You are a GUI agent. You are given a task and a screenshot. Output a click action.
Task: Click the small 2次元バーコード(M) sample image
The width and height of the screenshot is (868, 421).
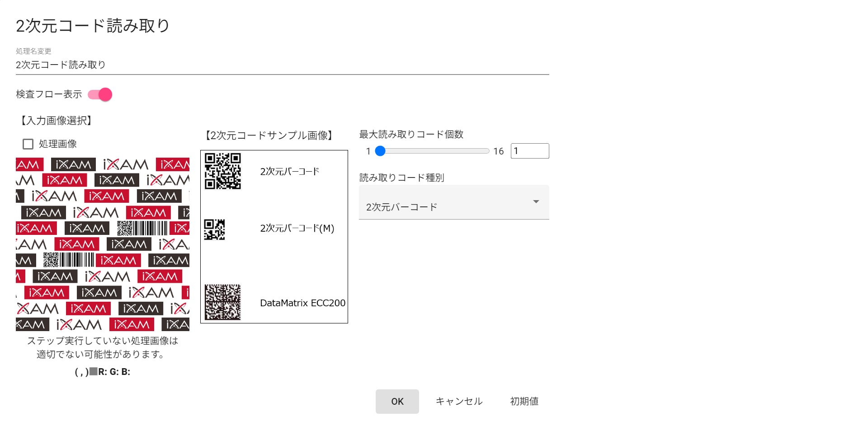(x=214, y=229)
